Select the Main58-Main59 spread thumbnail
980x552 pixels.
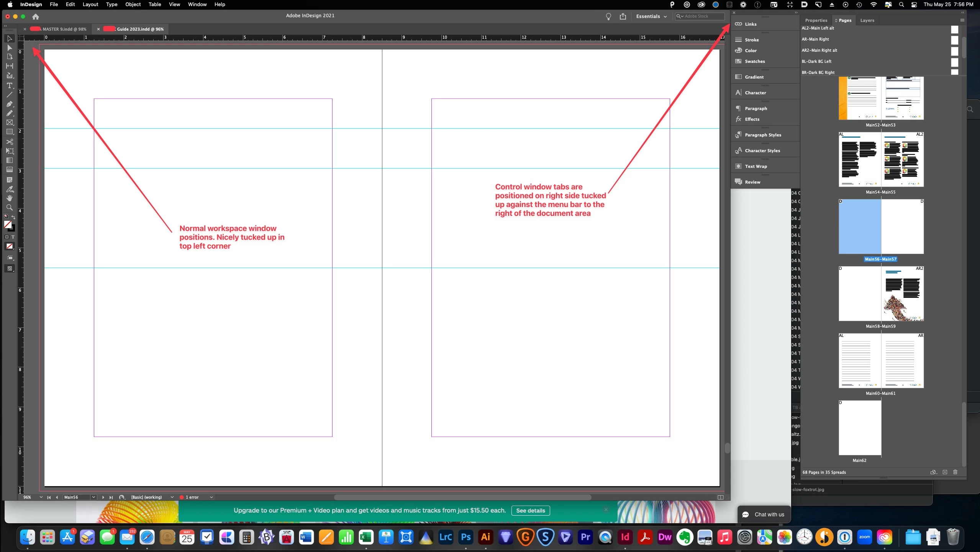click(x=881, y=294)
